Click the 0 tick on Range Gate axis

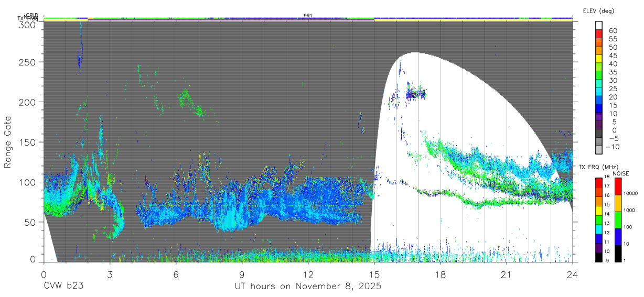(x=34, y=259)
